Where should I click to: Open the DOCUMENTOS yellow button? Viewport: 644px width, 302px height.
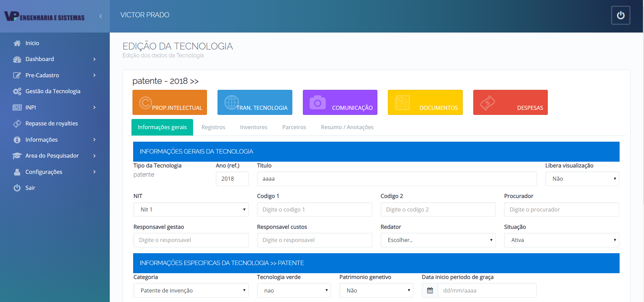[x=425, y=102]
